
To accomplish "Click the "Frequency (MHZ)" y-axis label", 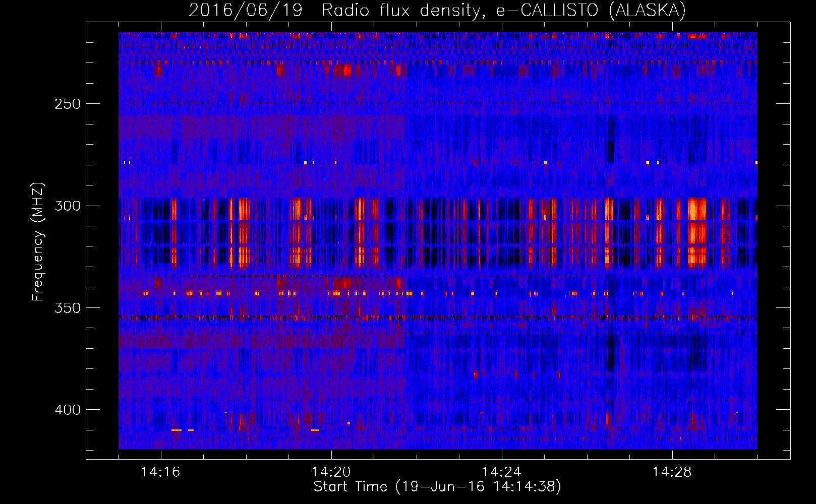I will (38, 241).
